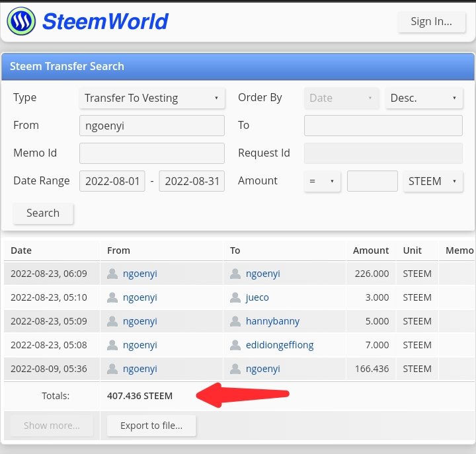Open ngoenyi To link in 226.000 row
The image size is (476, 454).
point(263,274)
